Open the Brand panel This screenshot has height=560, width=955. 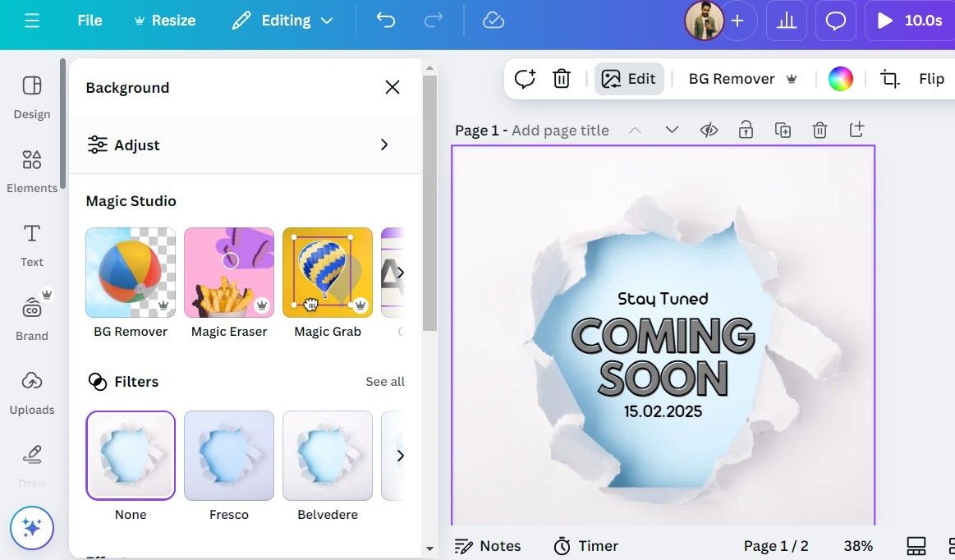click(x=31, y=316)
